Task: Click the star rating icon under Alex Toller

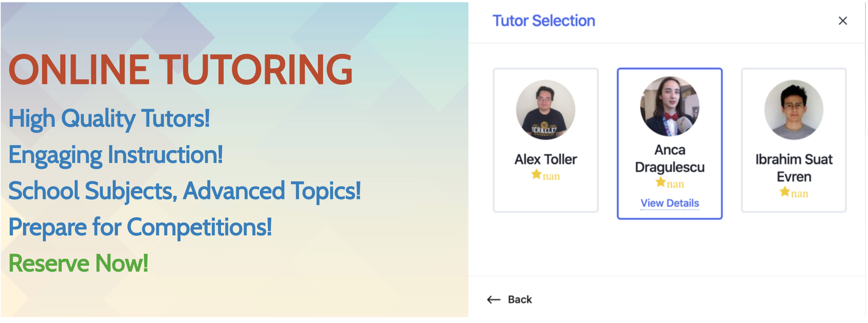Action: tap(536, 174)
